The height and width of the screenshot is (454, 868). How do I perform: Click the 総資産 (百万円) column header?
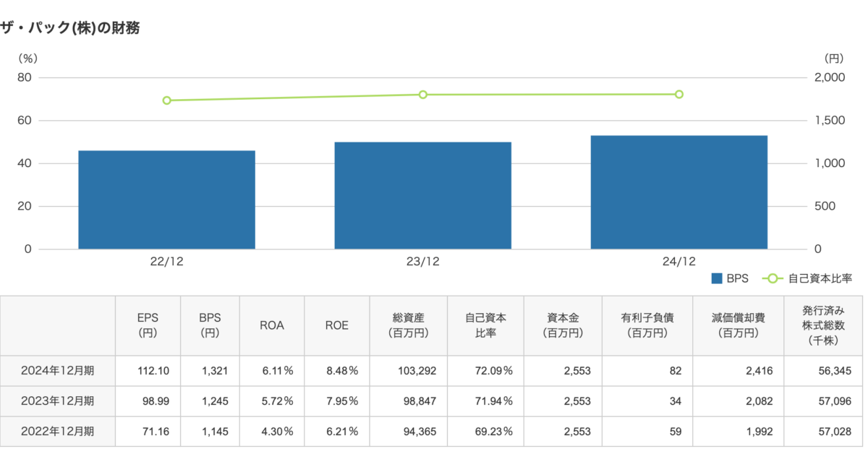pyautogui.click(x=410, y=325)
